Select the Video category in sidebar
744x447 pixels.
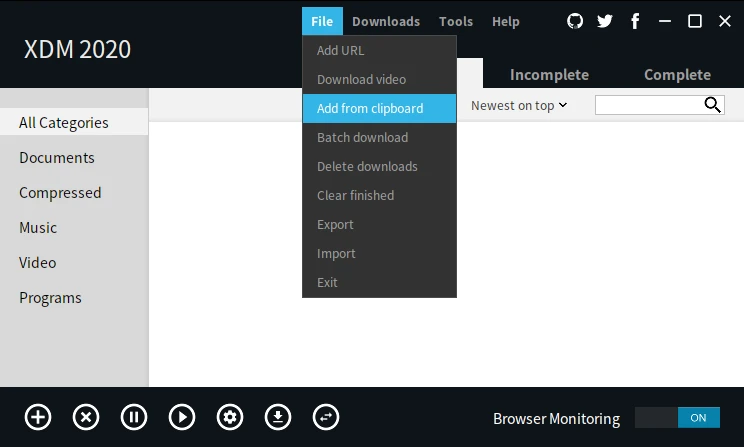tap(38, 263)
